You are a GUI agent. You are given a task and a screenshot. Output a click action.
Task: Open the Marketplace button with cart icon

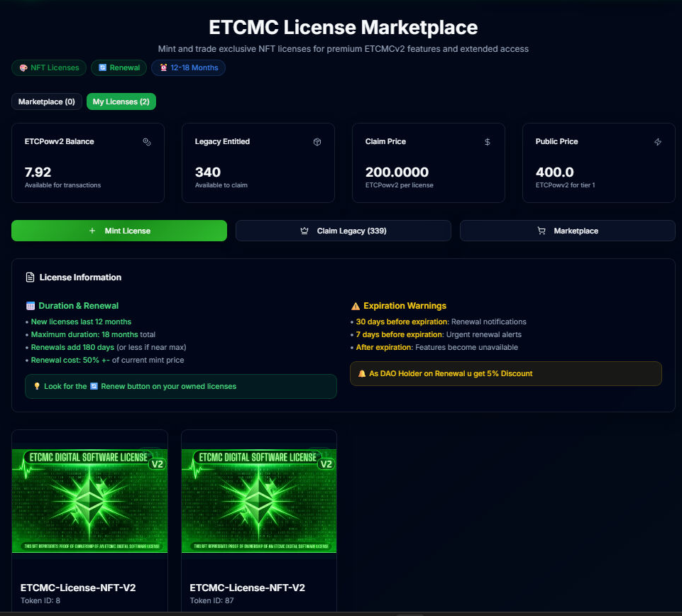568,231
